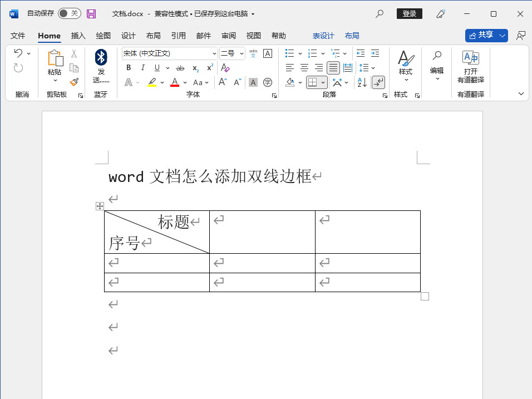Switch to the 插入 tab

78,36
